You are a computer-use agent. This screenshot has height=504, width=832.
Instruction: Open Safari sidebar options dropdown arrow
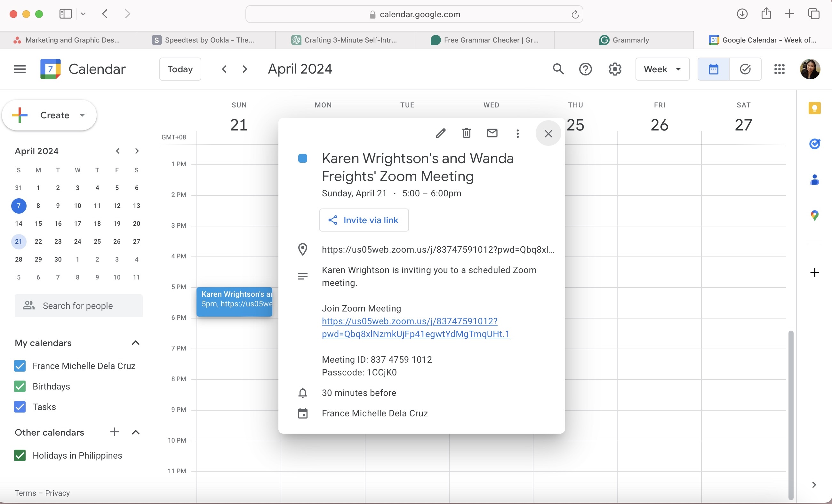[83, 14]
